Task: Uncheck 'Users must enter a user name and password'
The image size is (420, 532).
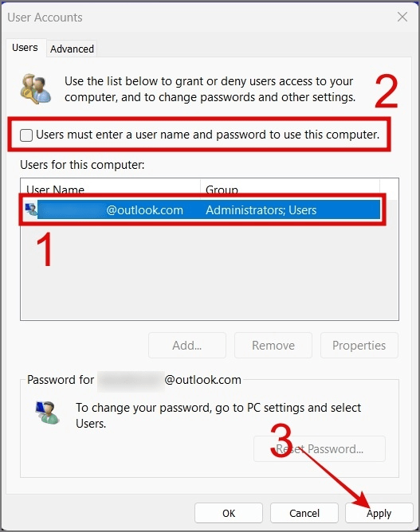Action: pyautogui.click(x=26, y=135)
